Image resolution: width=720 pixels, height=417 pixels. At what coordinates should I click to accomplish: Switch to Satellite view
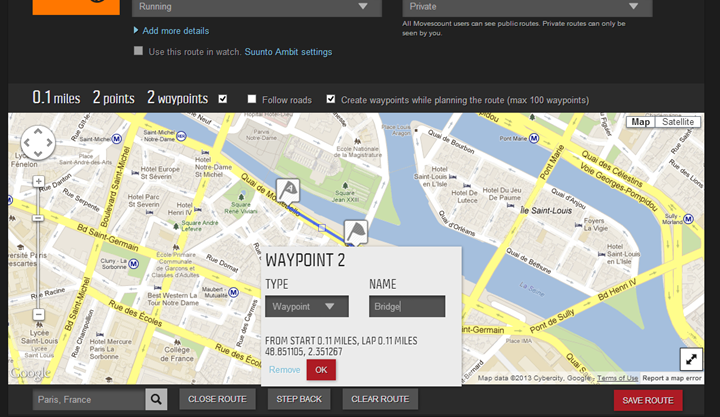coord(678,122)
